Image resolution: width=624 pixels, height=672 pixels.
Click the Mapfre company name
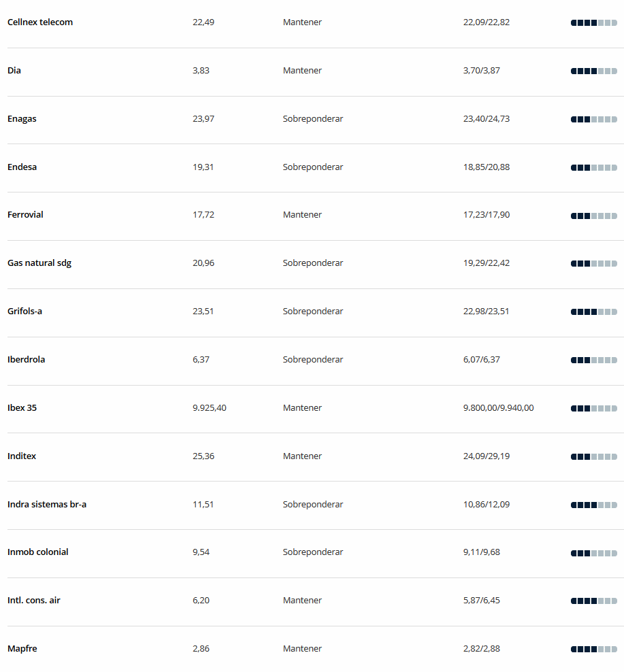[22, 648]
